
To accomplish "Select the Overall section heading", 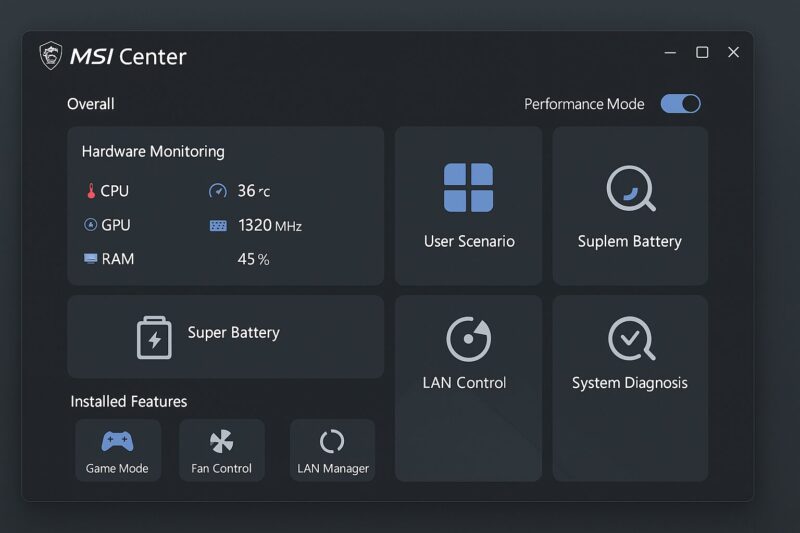I will tap(91, 104).
